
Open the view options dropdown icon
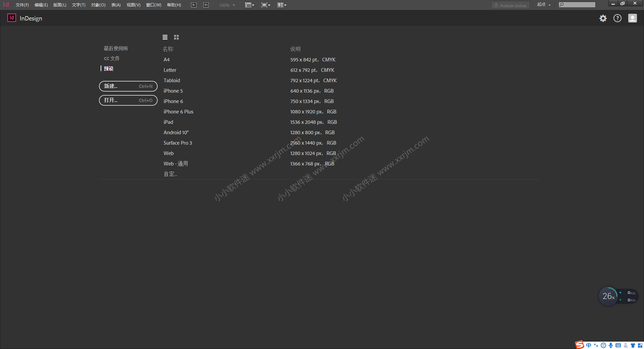(250, 5)
